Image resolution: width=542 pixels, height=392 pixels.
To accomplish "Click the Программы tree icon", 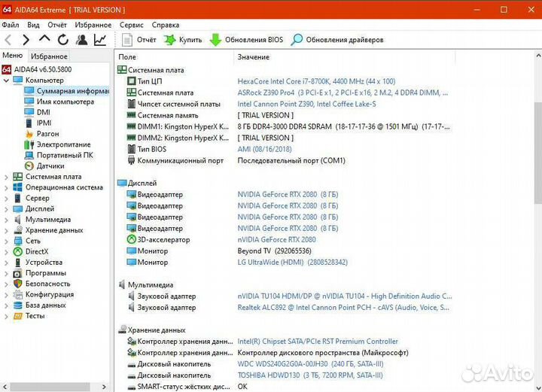I will click(x=17, y=273).
